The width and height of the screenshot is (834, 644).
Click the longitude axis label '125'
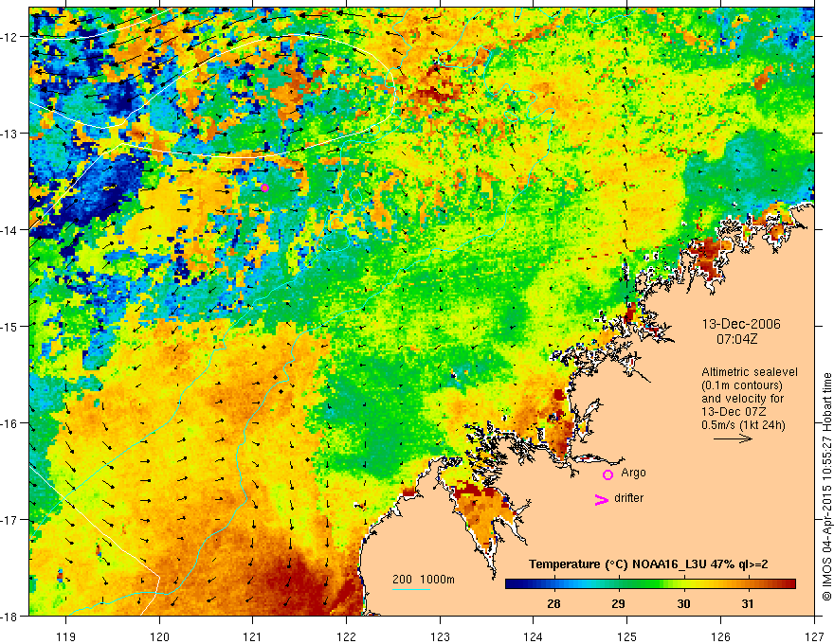click(626, 636)
